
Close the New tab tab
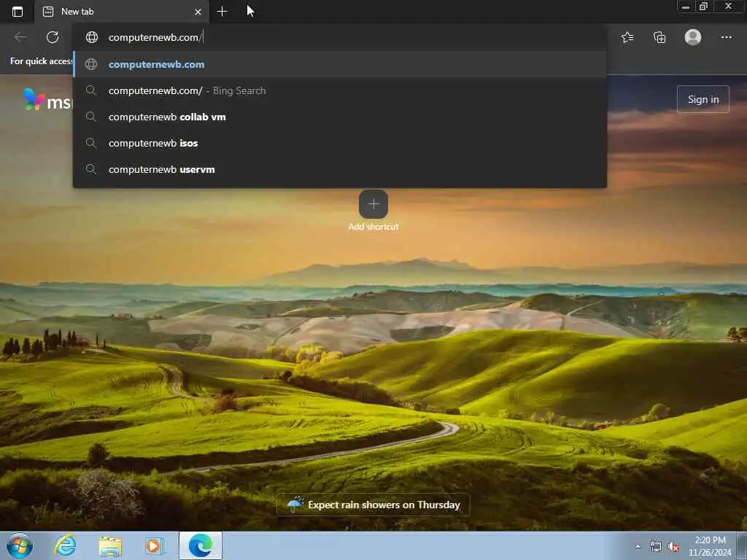point(198,12)
